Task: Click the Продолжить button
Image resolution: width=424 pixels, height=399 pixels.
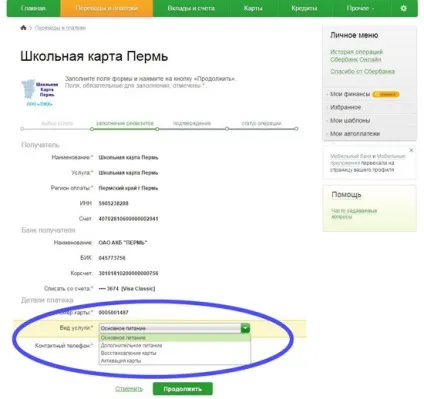Action: click(x=183, y=389)
